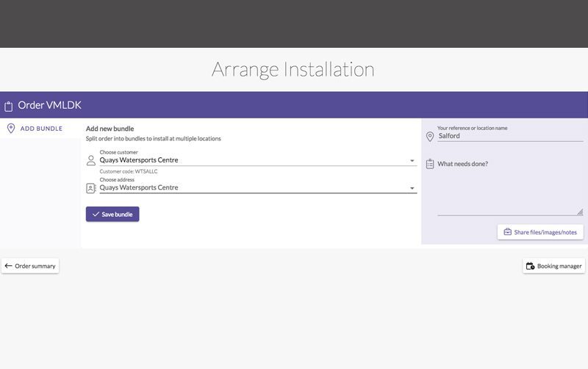Click the customer field Quays Watersports Centre

pos(258,160)
